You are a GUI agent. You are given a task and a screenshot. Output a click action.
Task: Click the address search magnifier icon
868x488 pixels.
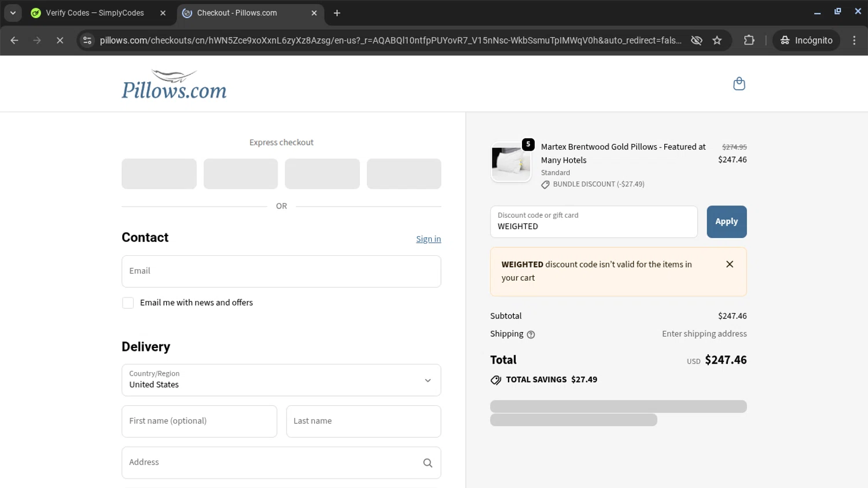(428, 463)
